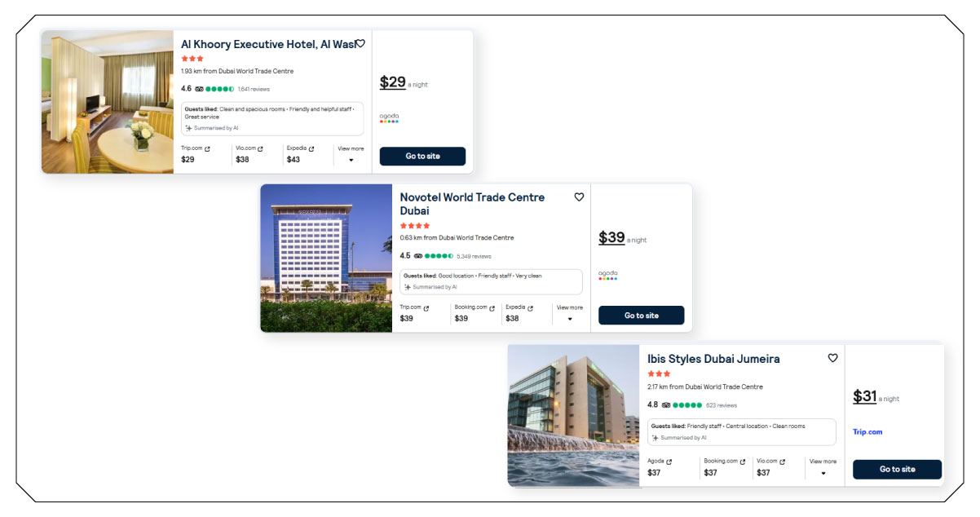This screenshot has width=980, height=517.
Task: Click the Agoda logo on Al Khoory card
Action: click(x=389, y=118)
